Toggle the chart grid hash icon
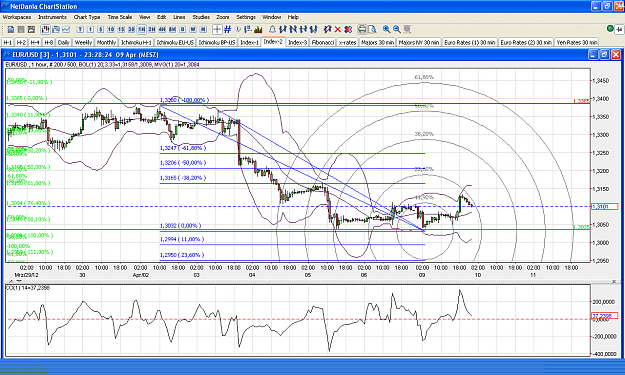 [x=228, y=29]
